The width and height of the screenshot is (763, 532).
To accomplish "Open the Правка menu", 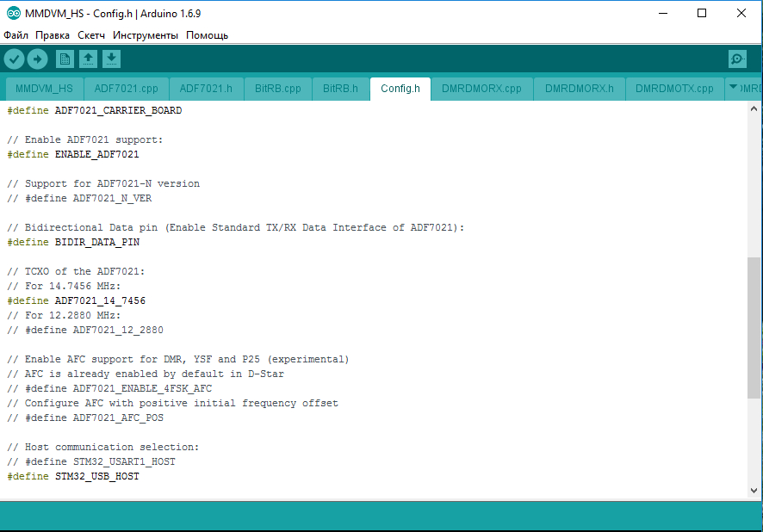I will (53, 35).
